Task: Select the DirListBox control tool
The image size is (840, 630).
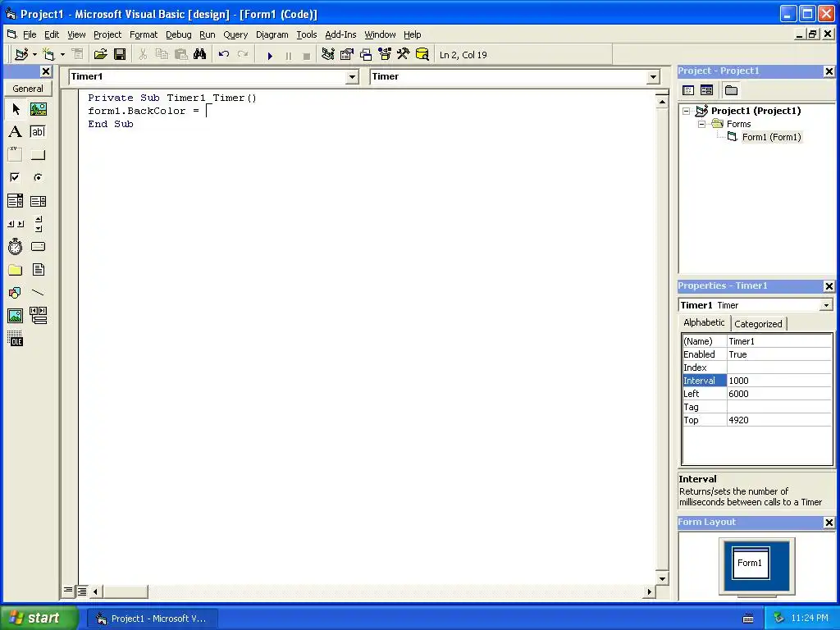Action: (x=16, y=270)
